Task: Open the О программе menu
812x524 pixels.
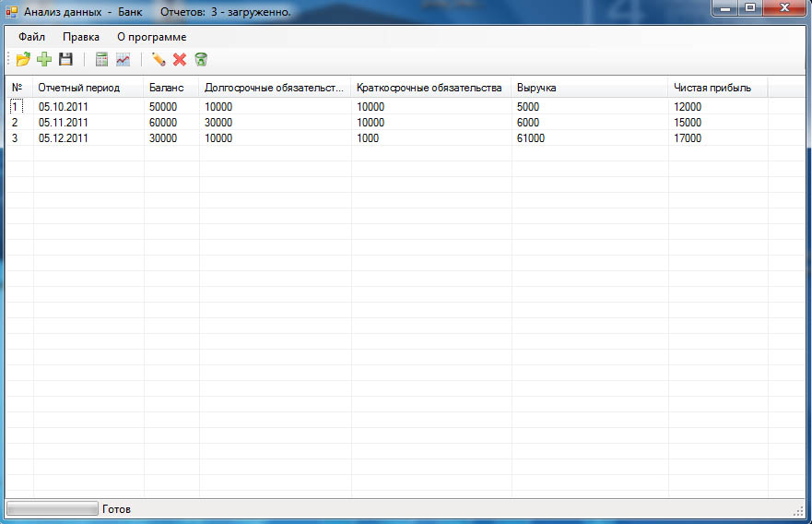Action: [x=152, y=37]
